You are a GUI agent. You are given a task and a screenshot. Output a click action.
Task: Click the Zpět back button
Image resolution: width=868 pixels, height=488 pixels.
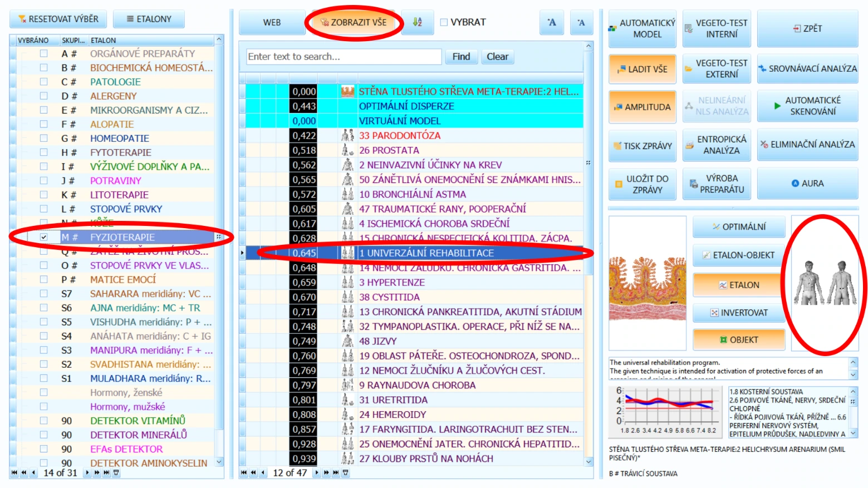click(x=807, y=28)
